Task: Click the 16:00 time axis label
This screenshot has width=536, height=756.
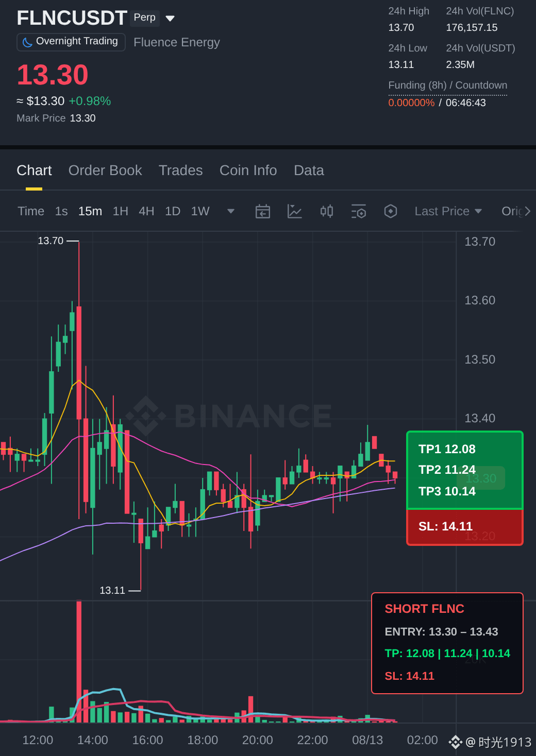Action: [147, 740]
